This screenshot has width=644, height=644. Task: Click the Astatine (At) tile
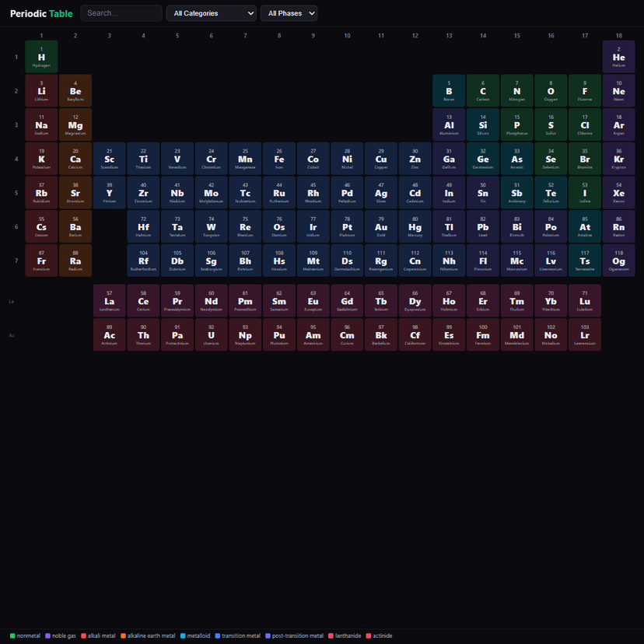(x=585, y=226)
